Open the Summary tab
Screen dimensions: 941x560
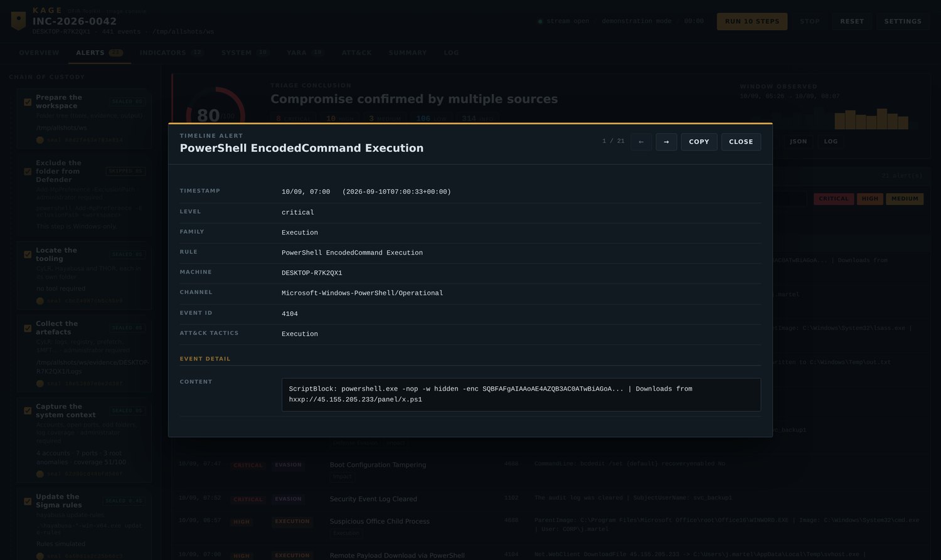tap(407, 53)
